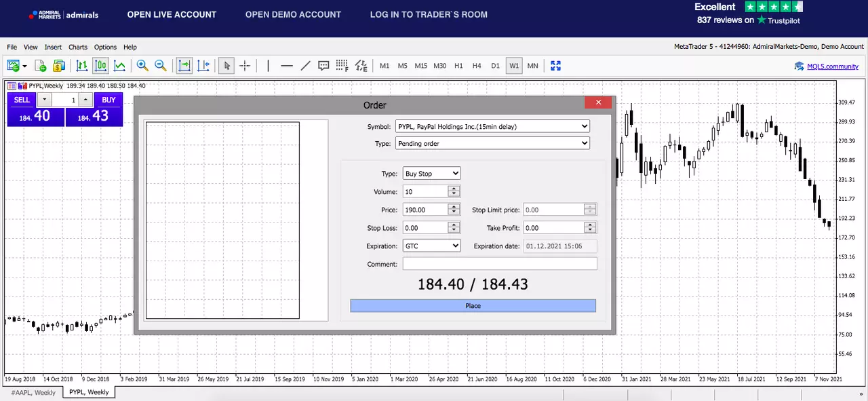Open the Charts menu

78,47
